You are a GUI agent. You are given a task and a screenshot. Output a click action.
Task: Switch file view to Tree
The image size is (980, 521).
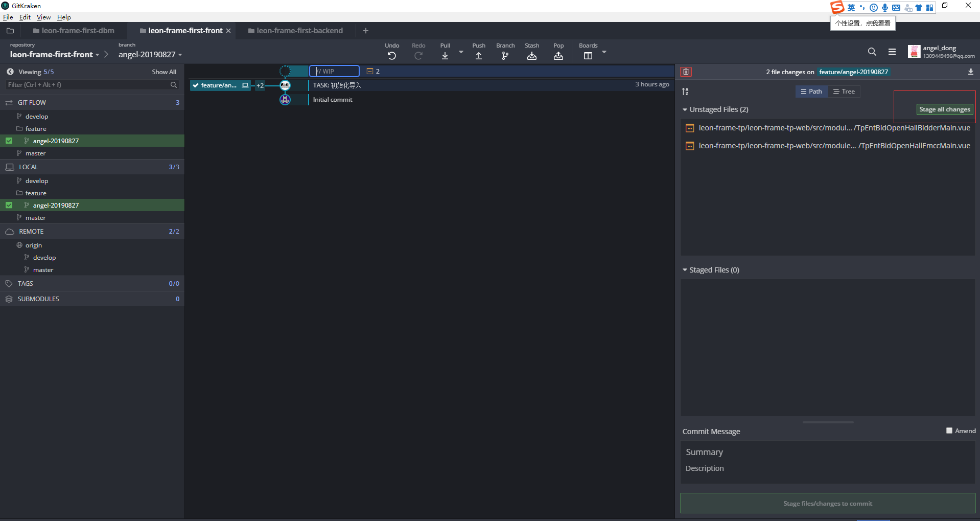coord(844,92)
